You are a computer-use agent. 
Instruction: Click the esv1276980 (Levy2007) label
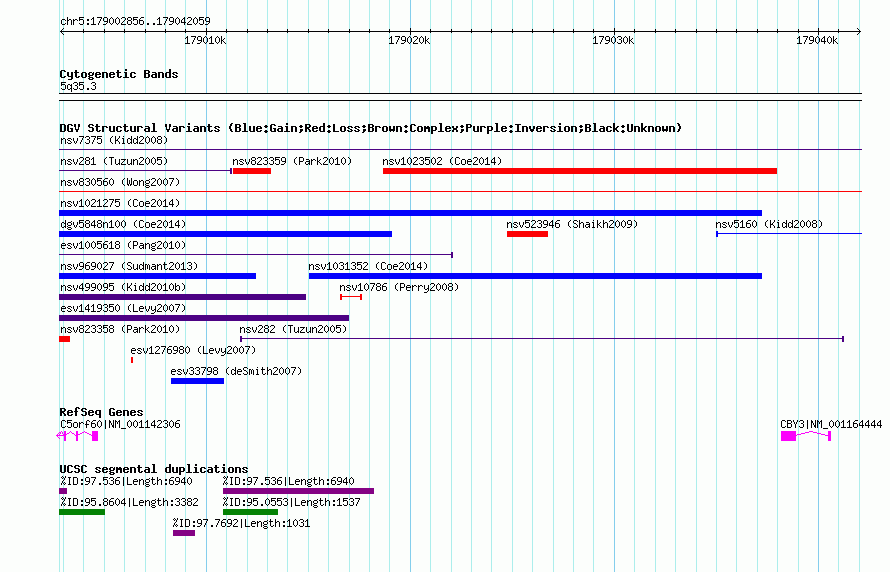(x=193, y=350)
